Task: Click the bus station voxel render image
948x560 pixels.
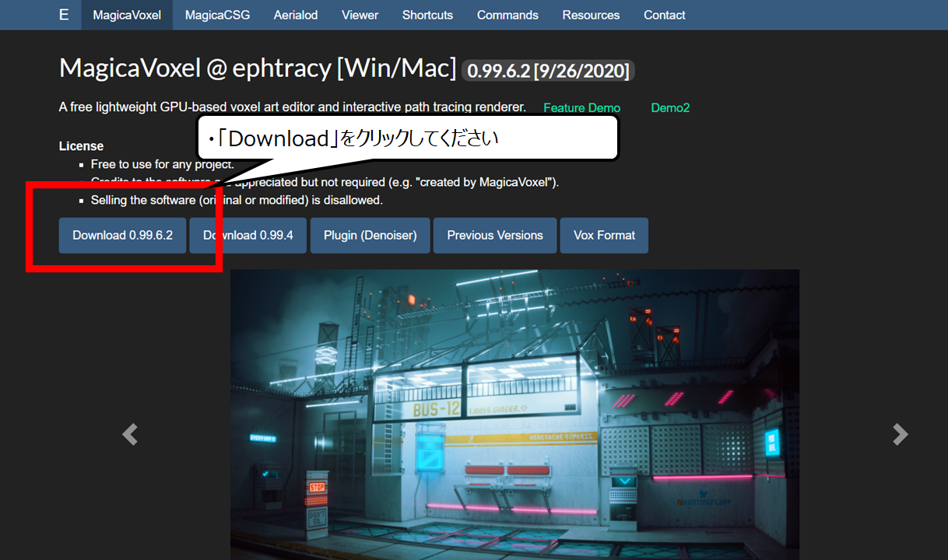Action: [x=514, y=415]
